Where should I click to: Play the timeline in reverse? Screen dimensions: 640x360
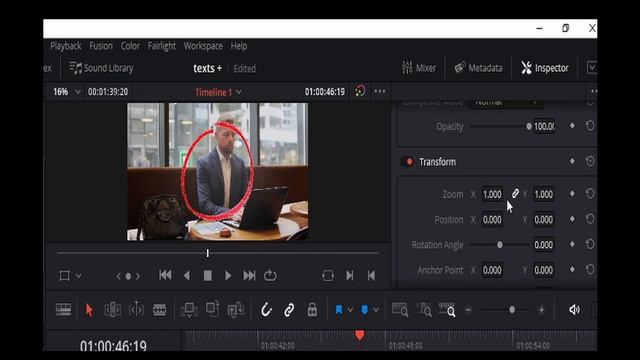[x=187, y=276]
